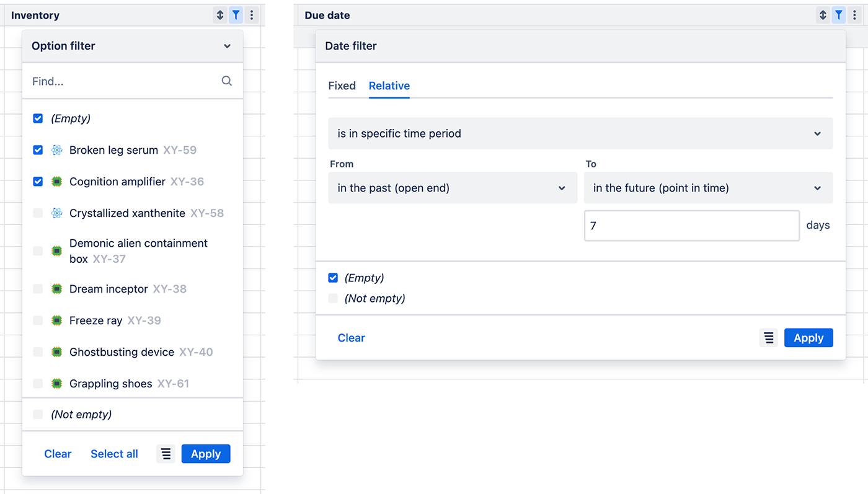Click the atom icon next to Broken leg serum
Viewport: 868px width, 494px height.
tap(56, 149)
